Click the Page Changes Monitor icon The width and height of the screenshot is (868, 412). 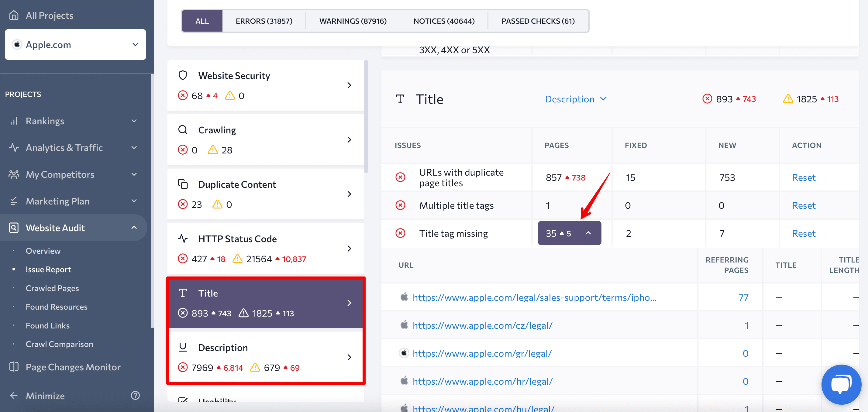click(14, 367)
